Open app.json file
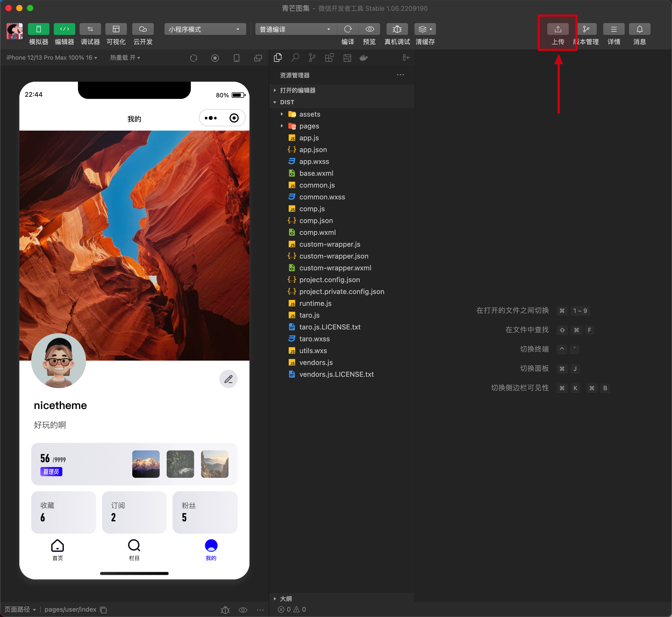This screenshot has height=617, width=672. click(x=342, y=150)
